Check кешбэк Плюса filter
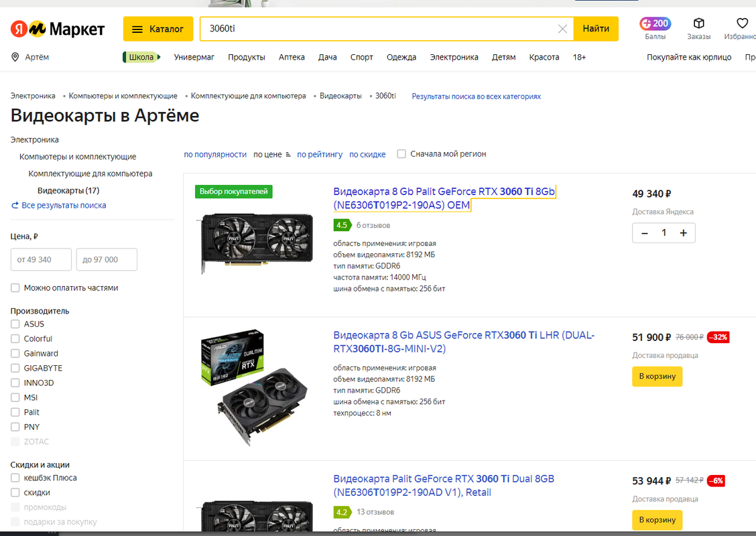The image size is (756, 536). 15,478
